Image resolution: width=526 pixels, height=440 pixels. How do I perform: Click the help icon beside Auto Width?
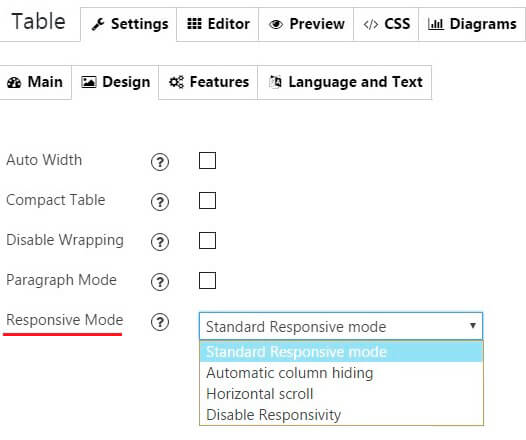tap(160, 162)
